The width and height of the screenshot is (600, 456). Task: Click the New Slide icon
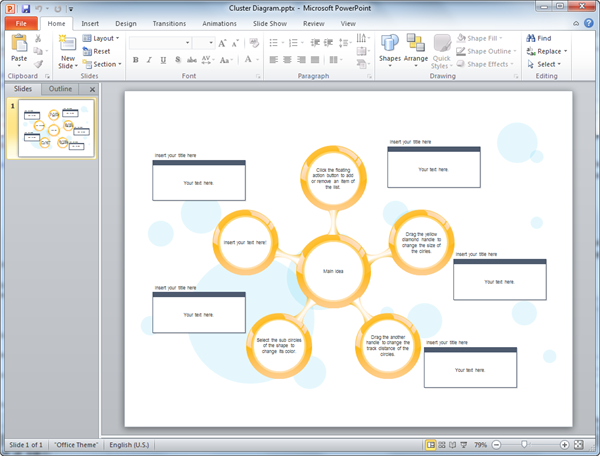click(67, 44)
